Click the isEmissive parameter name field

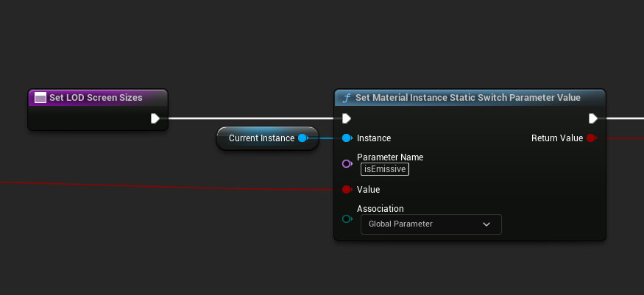(385, 169)
